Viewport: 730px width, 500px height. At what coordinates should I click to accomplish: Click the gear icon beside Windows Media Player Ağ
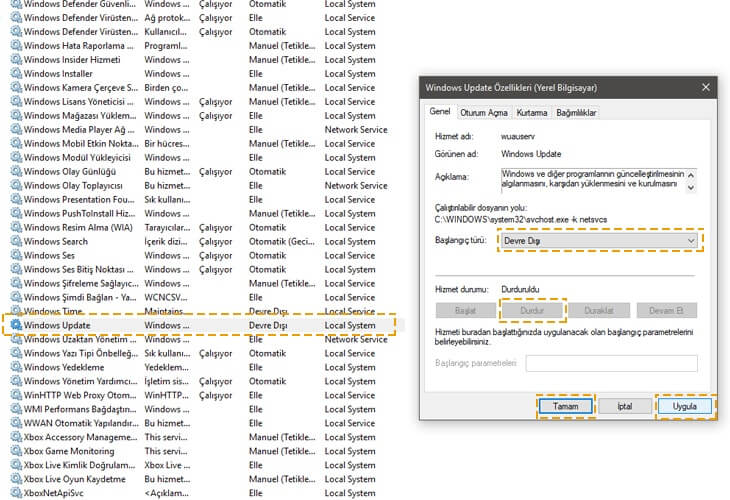[x=16, y=129]
